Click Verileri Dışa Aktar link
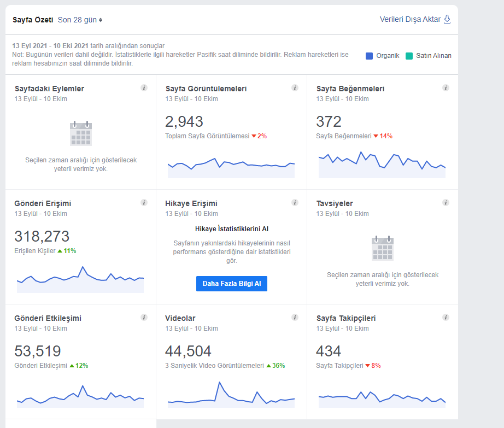The image size is (504, 428). 410,19
